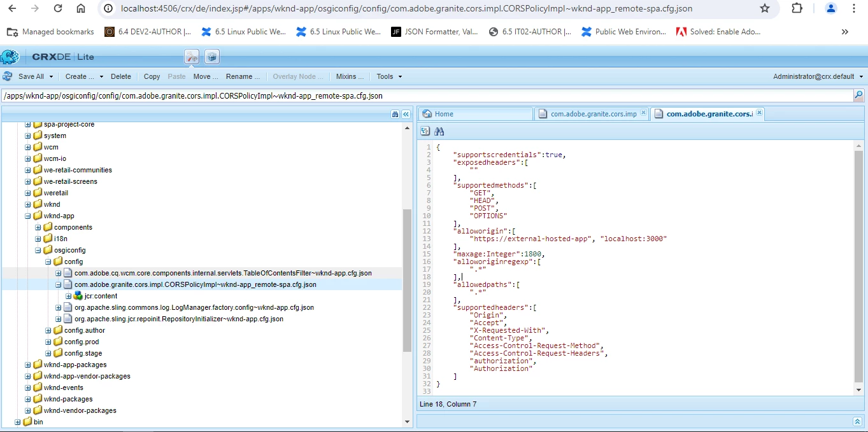
Task: Open the browser profile avatar
Action: (x=830, y=8)
